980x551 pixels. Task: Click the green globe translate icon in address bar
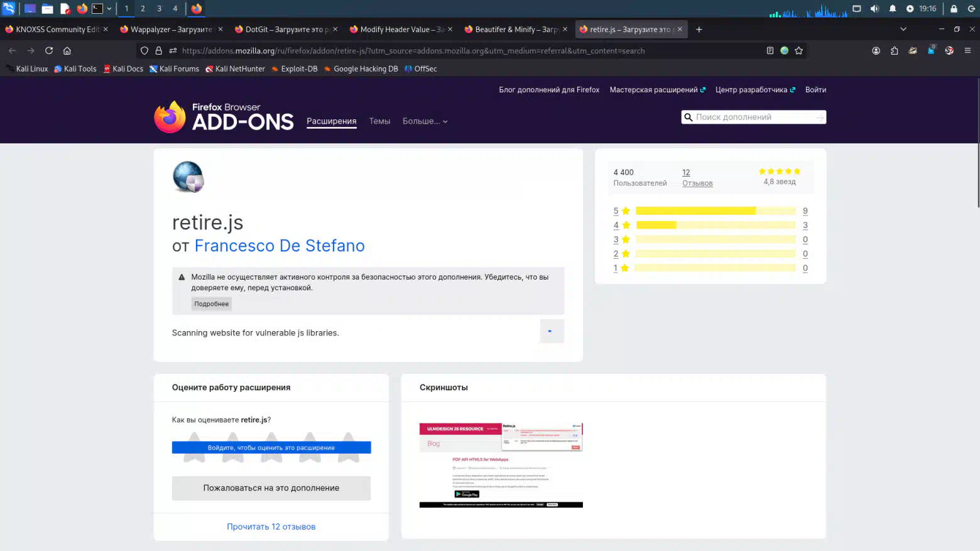point(785,51)
